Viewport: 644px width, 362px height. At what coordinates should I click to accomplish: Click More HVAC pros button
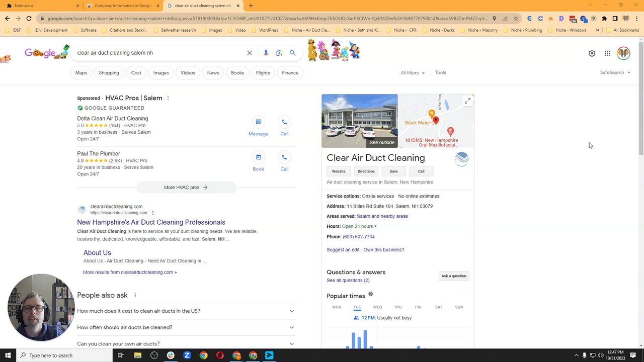[x=186, y=188]
